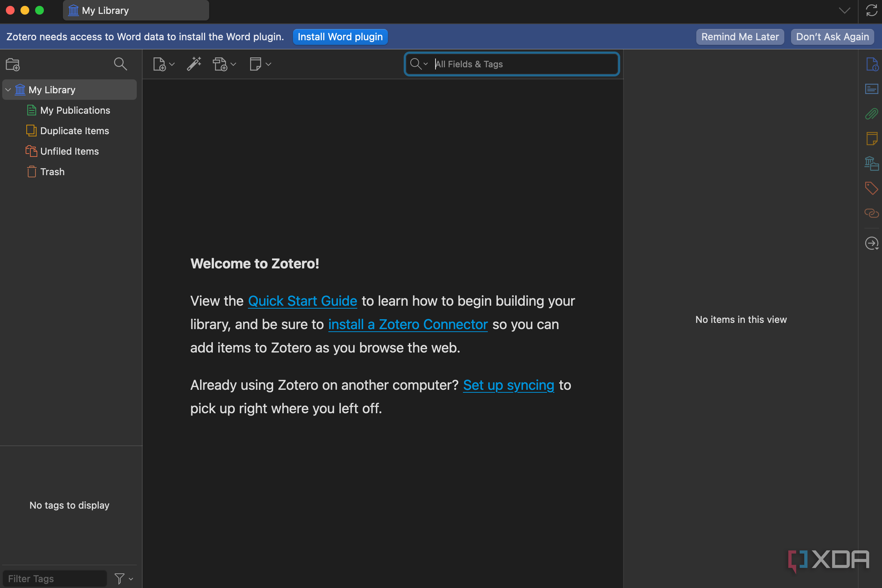Open the Tags section icon

[871, 188]
